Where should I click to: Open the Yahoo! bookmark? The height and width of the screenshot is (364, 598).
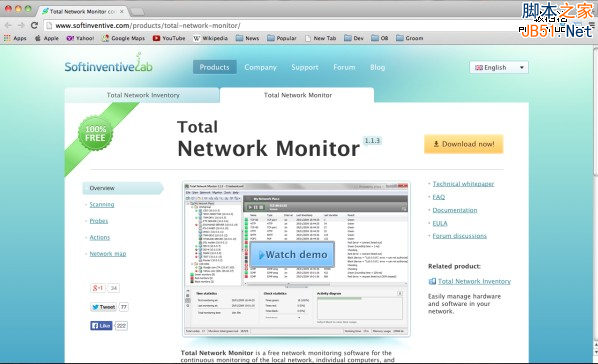[80, 38]
